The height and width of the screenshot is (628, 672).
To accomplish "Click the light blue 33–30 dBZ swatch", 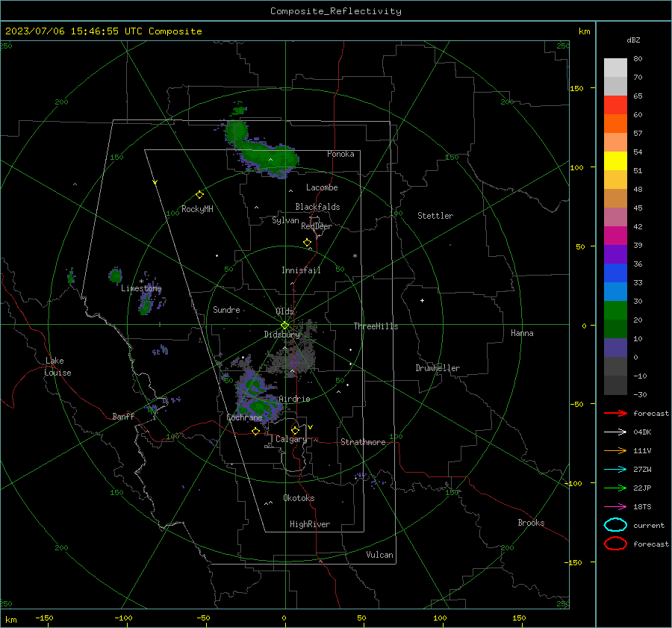I will [615, 292].
